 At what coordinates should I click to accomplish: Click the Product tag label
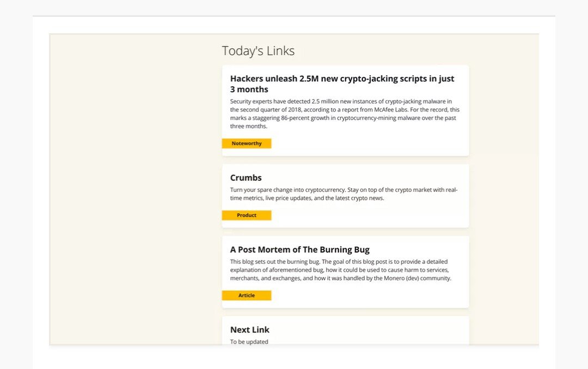pyautogui.click(x=247, y=215)
